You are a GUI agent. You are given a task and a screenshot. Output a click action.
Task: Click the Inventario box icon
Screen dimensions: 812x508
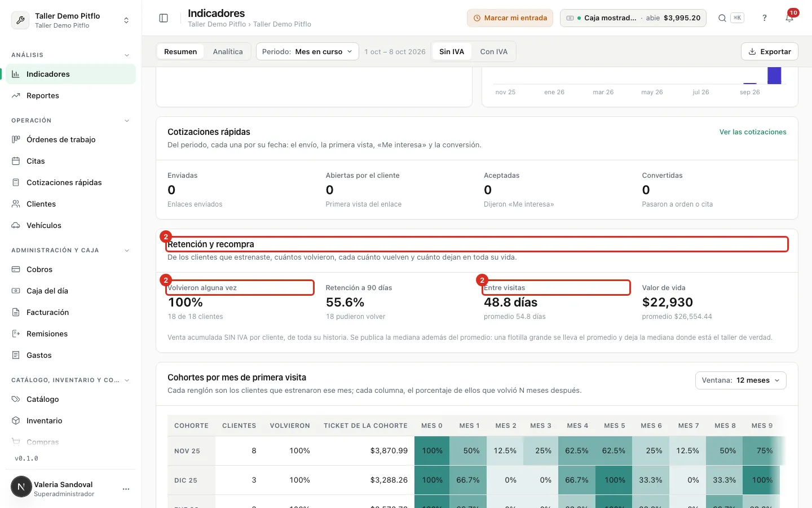point(16,421)
